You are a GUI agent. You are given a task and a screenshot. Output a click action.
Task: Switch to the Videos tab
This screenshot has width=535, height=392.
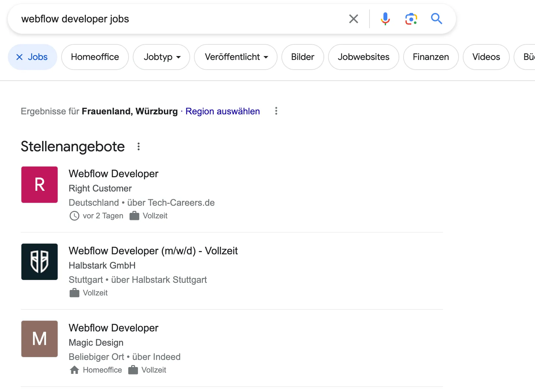point(486,57)
